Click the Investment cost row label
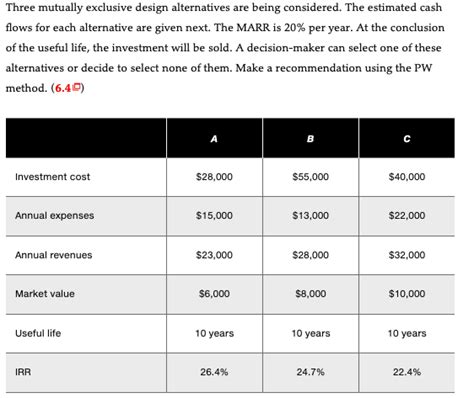This screenshot has height=398, width=474. [x=53, y=177]
